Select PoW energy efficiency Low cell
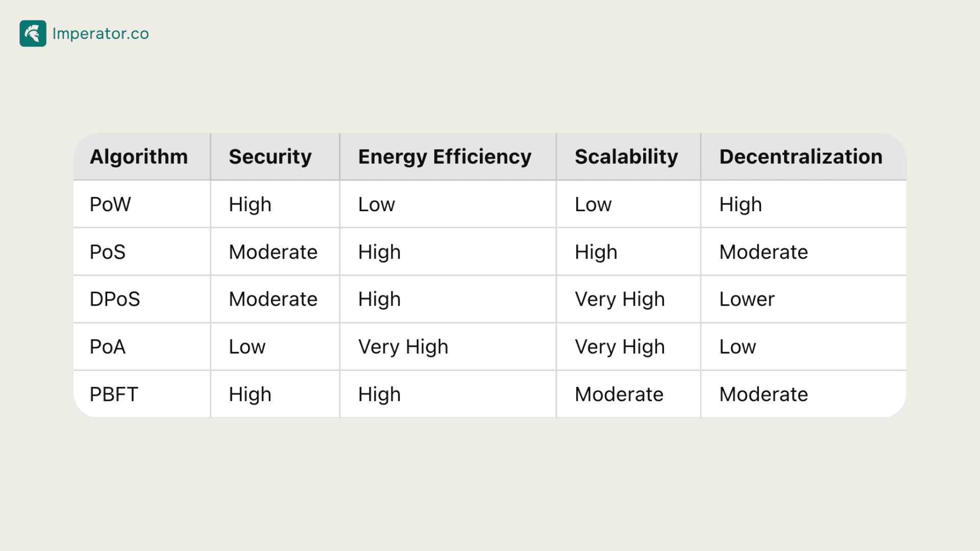Viewport: 980px width, 551px height. [448, 204]
